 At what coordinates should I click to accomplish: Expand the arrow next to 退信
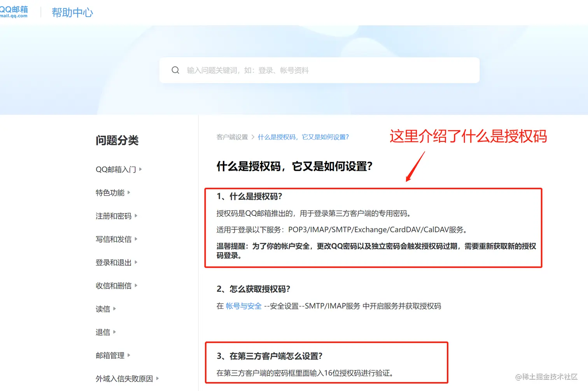pos(114,332)
